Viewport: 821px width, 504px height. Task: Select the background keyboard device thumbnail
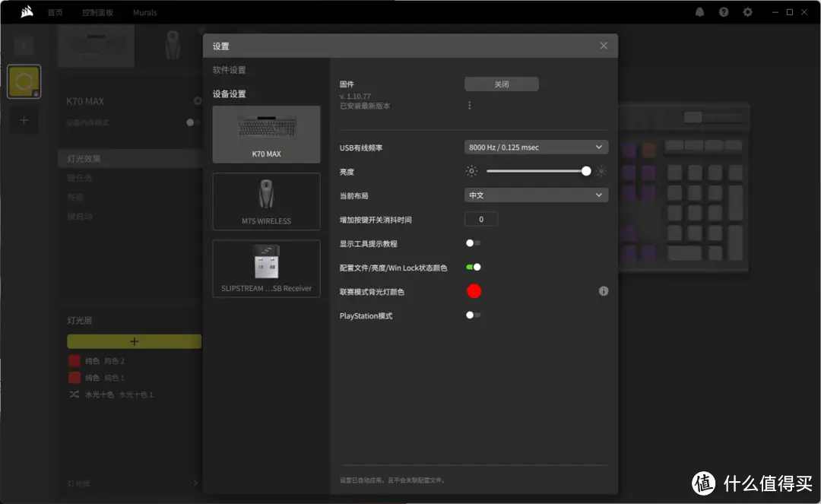pos(96,46)
